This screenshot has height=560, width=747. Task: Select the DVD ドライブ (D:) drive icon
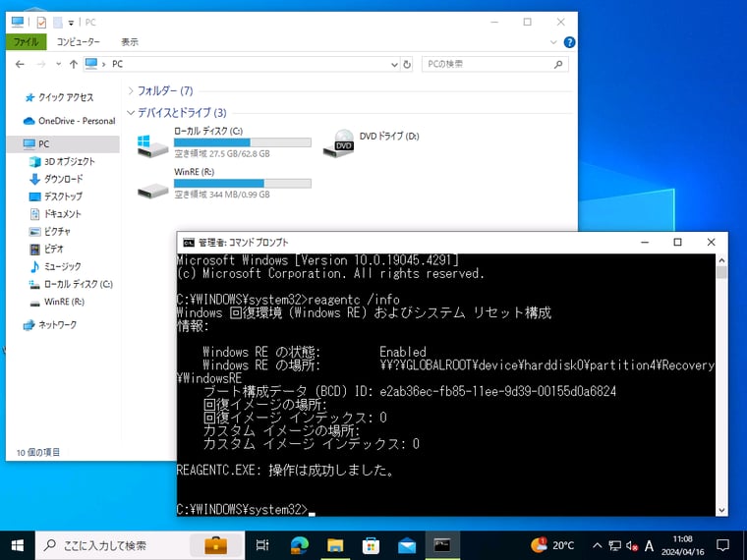point(338,143)
